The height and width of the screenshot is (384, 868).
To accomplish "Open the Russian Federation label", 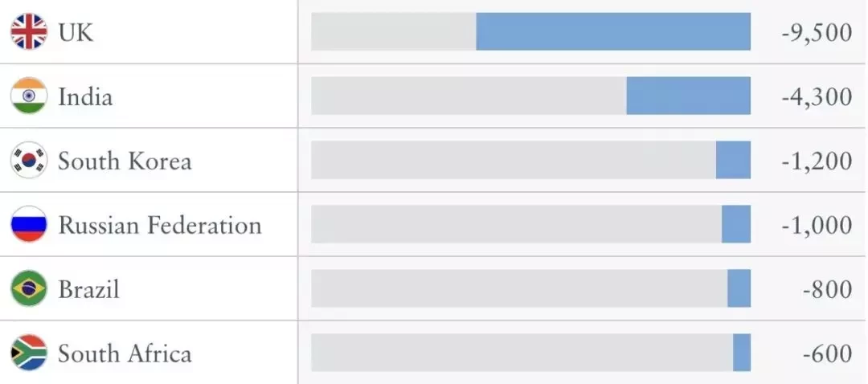I will [160, 225].
